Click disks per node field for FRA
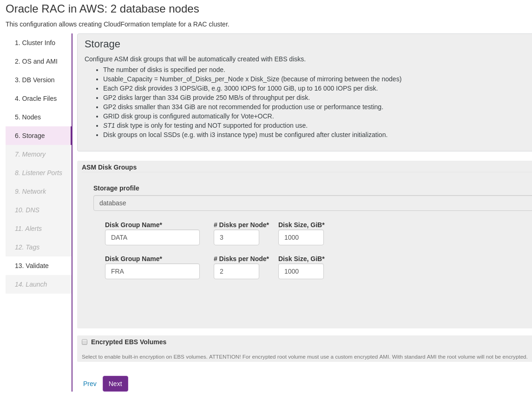The width and height of the screenshot is (532, 393). (x=236, y=271)
